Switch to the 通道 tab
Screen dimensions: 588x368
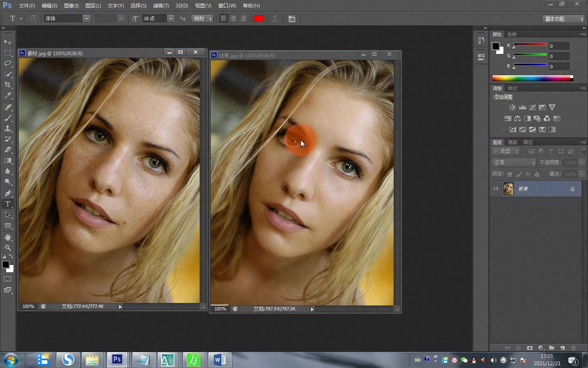(512, 142)
